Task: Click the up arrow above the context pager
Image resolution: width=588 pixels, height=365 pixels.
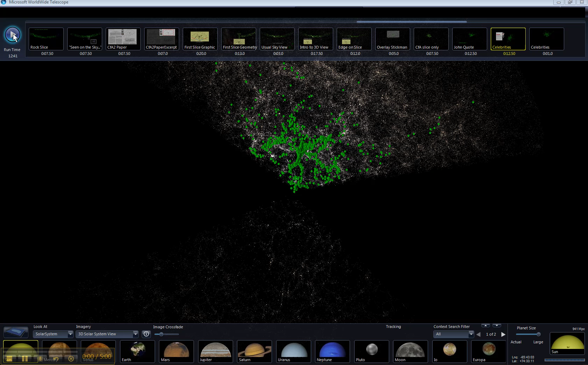Action: pos(485,325)
